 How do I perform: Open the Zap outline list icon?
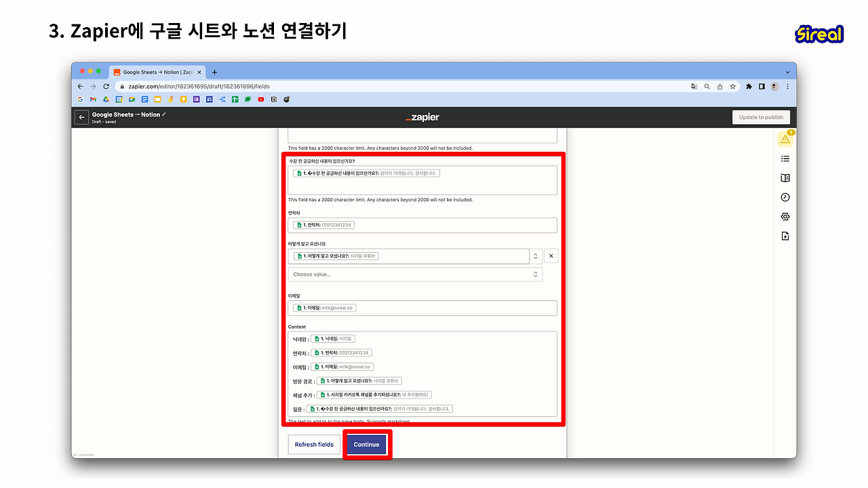(x=785, y=159)
